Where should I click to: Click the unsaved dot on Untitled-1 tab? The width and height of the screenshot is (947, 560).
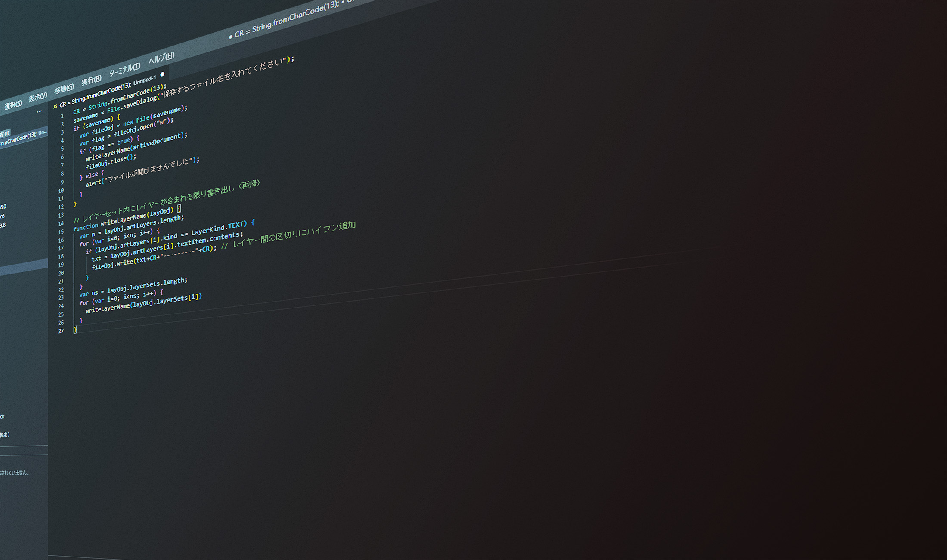coord(162,74)
